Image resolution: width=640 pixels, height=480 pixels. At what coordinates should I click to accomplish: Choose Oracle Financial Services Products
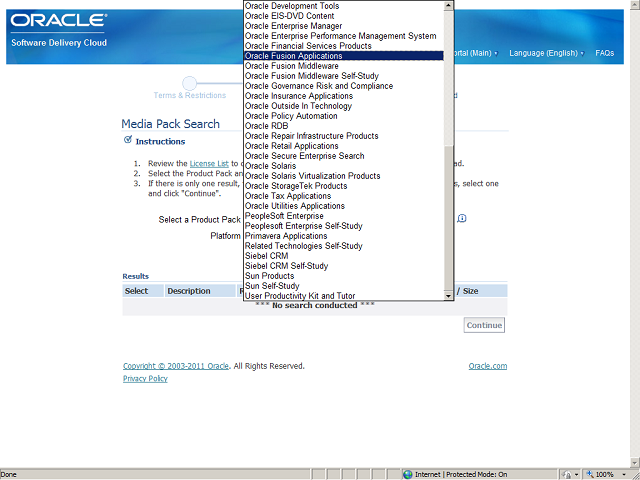tap(344, 46)
